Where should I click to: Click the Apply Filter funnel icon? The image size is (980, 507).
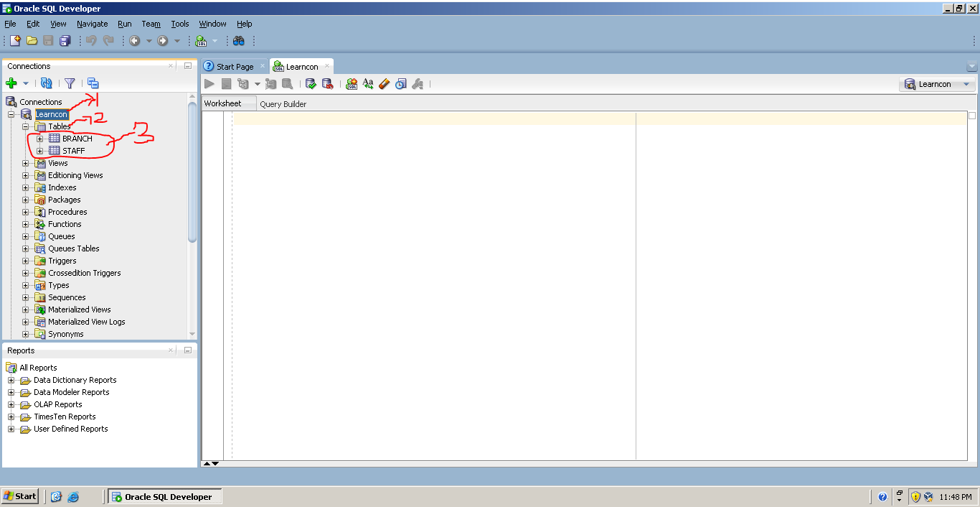[x=70, y=83]
